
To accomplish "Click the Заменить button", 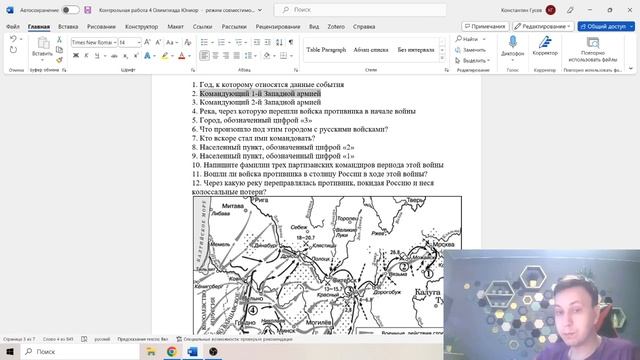I will [470, 50].
